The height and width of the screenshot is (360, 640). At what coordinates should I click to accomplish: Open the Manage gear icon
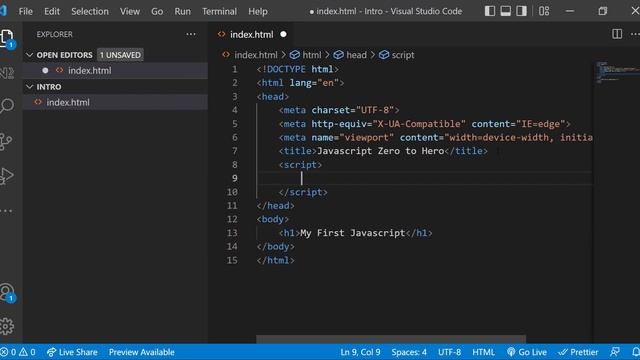[7, 326]
